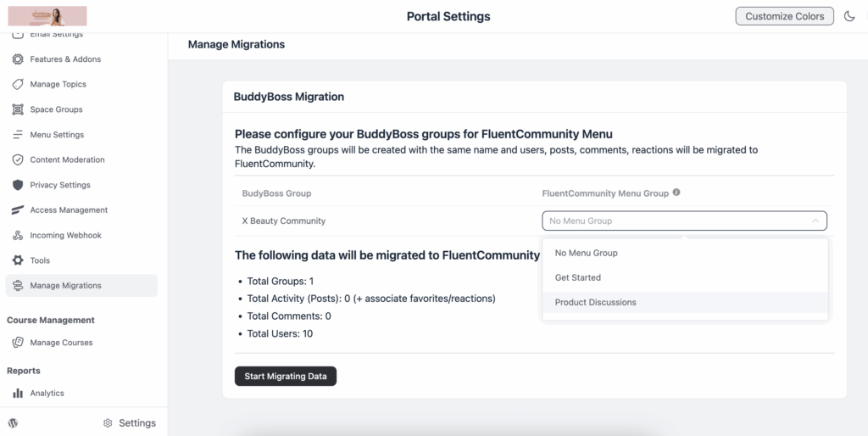Click the Privacy Settings shield icon

point(18,185)
